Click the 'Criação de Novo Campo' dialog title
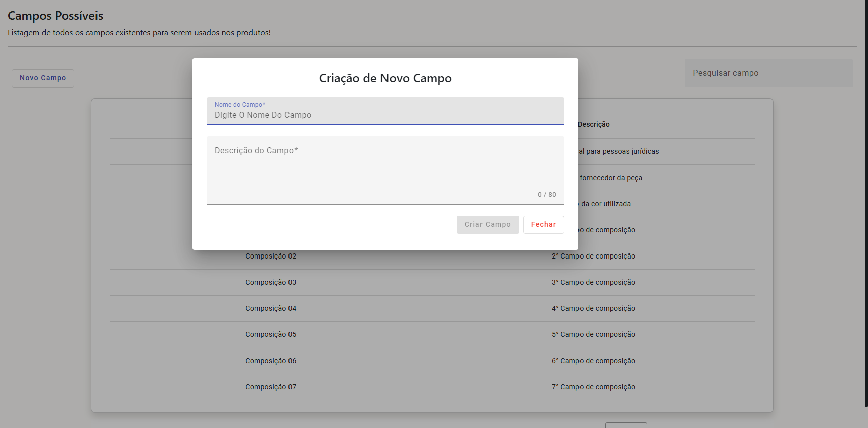868x428 pixels. tap(385, 79)
